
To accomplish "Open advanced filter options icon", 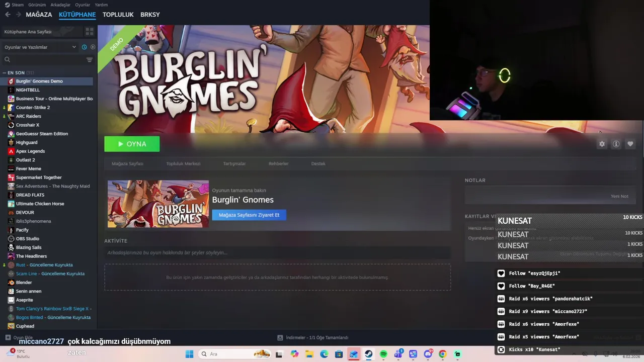I will click(89, 59).
